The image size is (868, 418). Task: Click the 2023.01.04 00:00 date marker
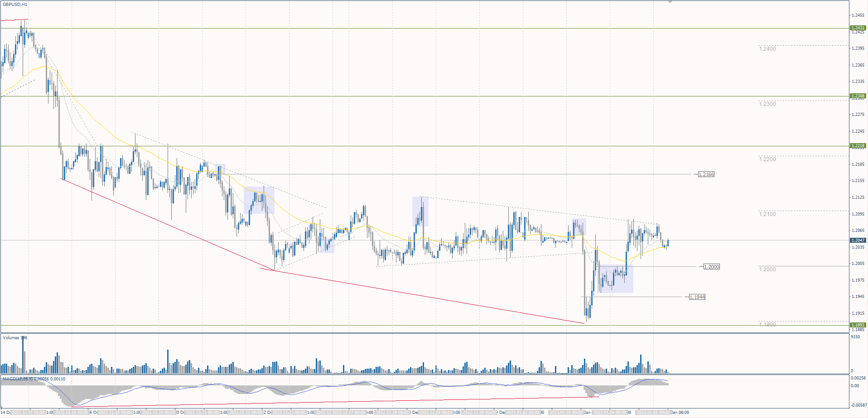(x=610, y=413)
